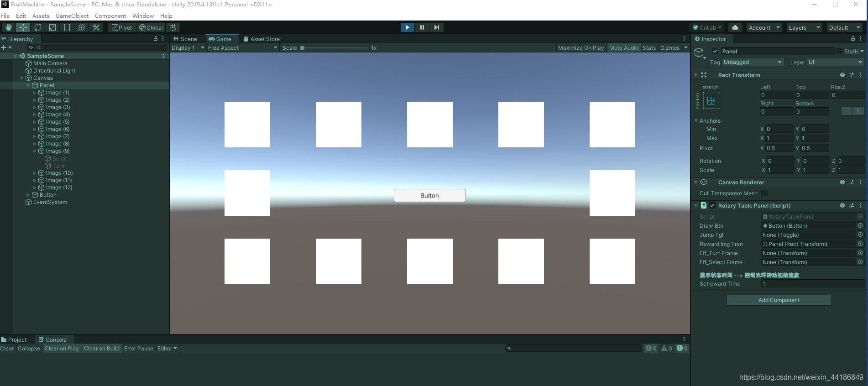The image size is (868, 386).
Task: Expand the Button node in hierarchy
Action: [x=28, y=195]
